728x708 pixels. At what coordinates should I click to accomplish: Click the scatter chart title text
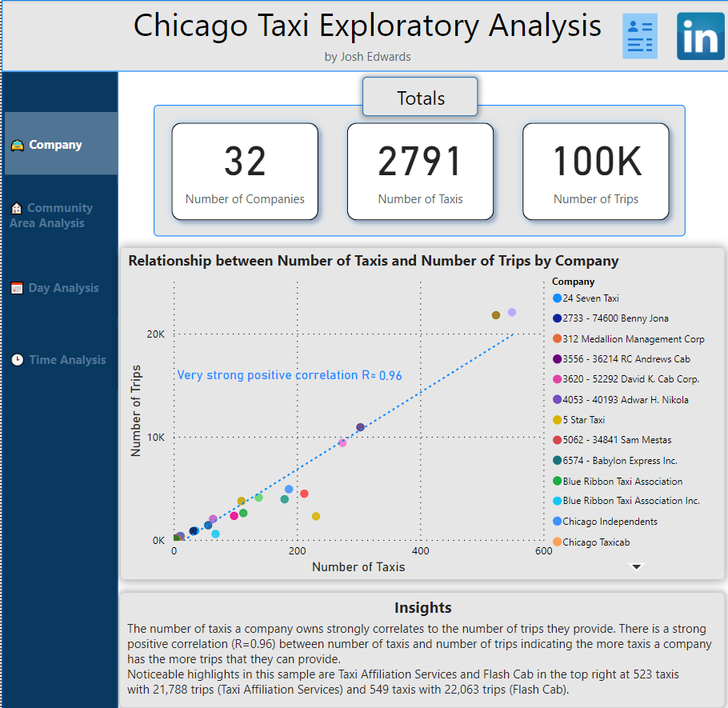374,261
